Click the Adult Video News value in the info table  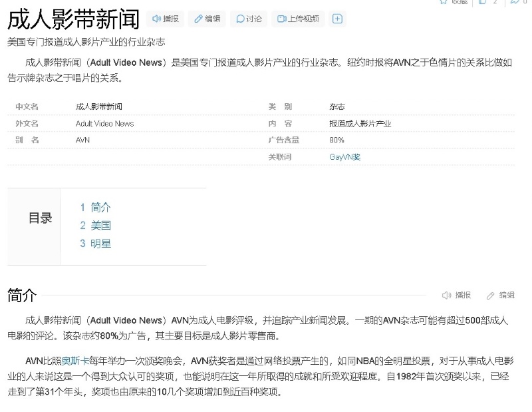pos(104,123)
